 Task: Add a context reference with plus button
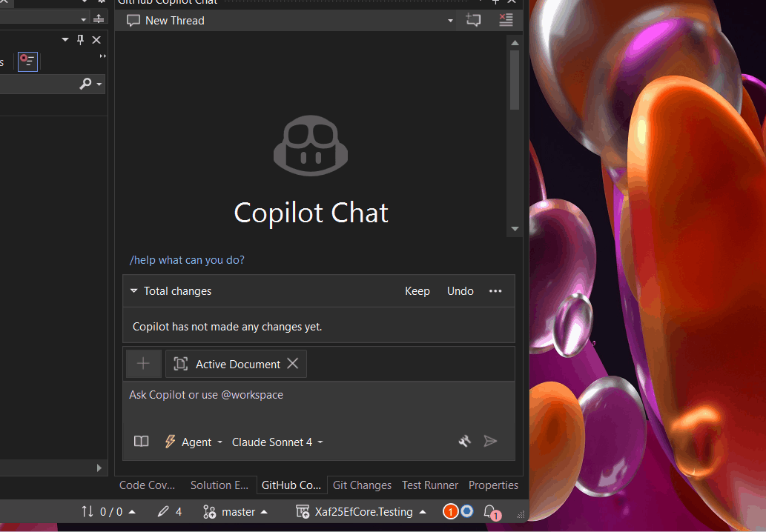[x=143, y=364]
